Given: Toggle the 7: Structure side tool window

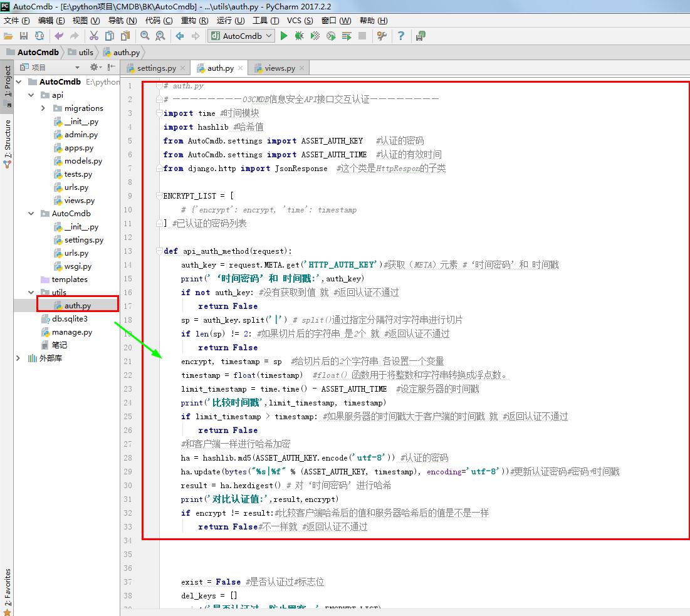Looking at the screenshot, I should (7, 144).
